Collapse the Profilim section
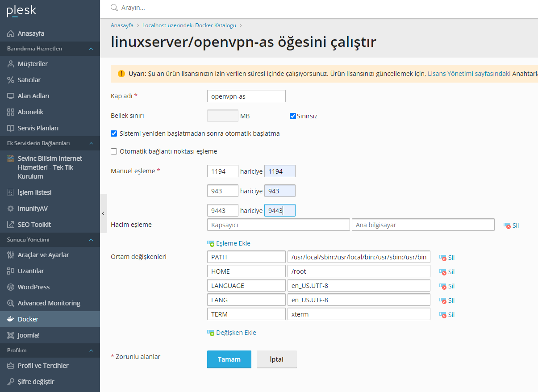Viewport: 538px width, 392px height. pos(91,350)
